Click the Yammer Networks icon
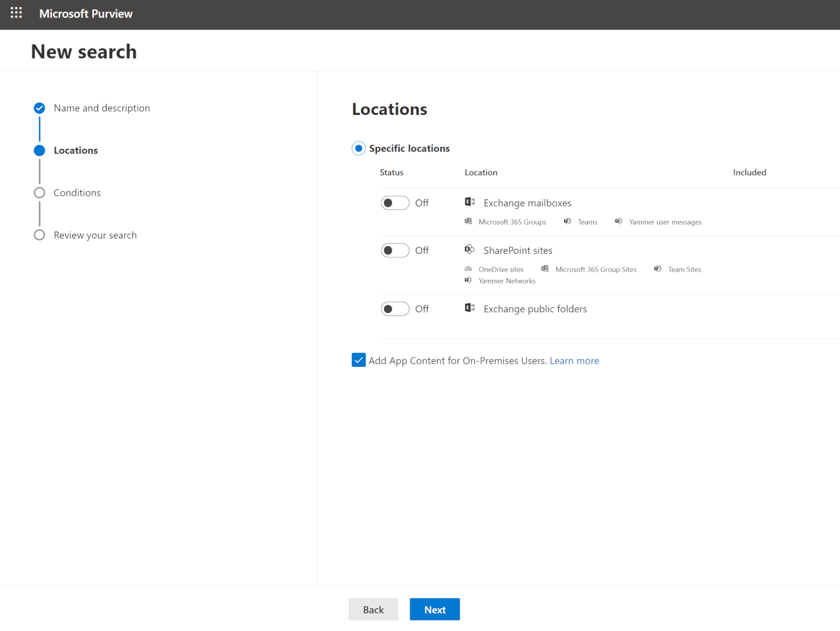 pos(468,280)
